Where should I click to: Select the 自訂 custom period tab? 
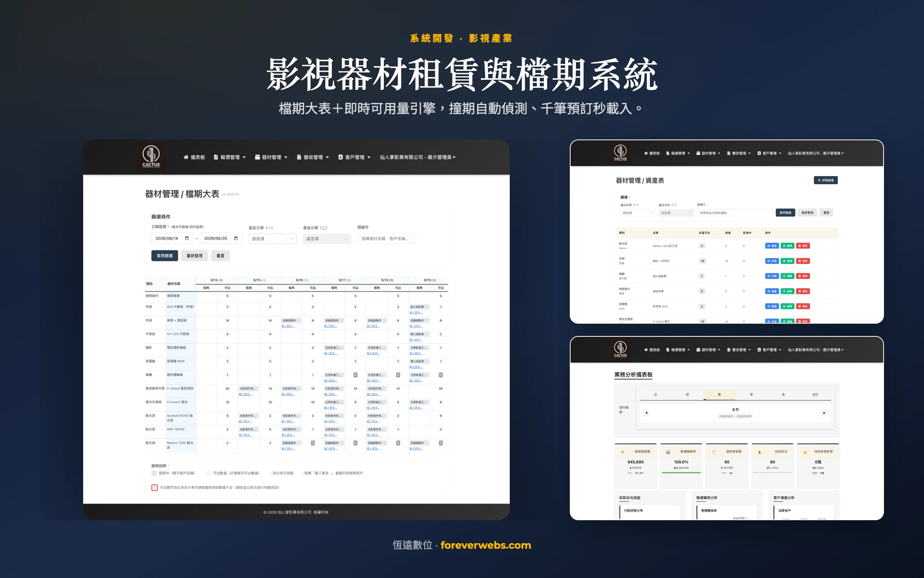(x=815, y=395)
